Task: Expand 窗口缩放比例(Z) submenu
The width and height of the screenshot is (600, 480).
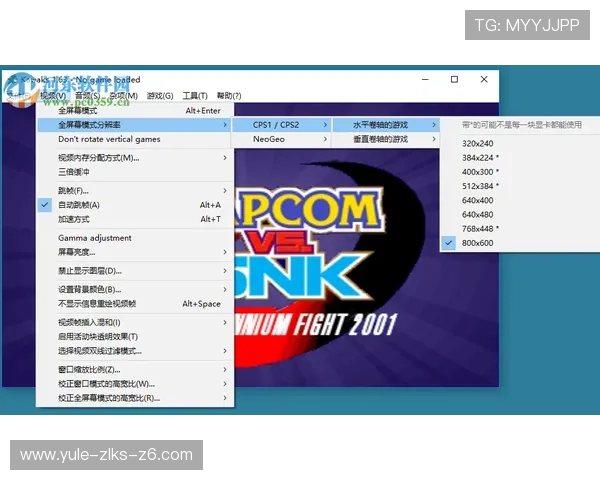Action: (135, 369)
